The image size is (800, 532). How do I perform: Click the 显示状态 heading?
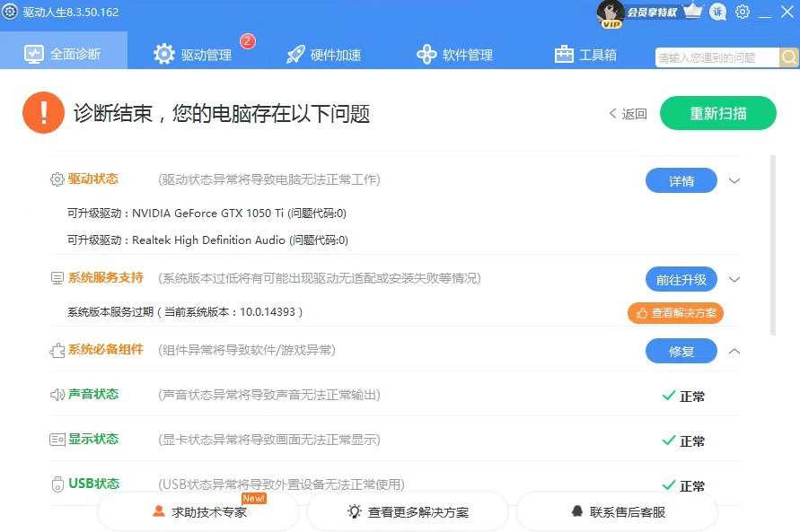[x=93, y=439]
